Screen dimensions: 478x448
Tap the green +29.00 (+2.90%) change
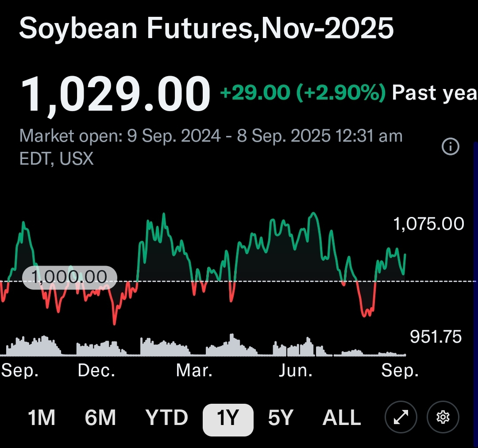coord(303,93)
